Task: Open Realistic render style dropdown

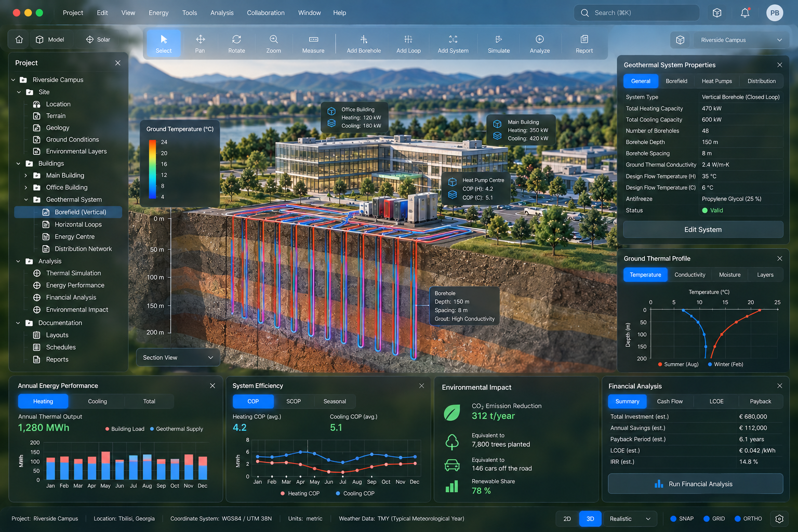Action: pos(630,518)
